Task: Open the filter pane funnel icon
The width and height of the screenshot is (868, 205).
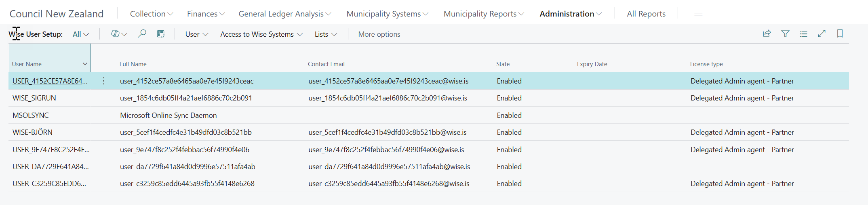Action: tap(785, 34)
